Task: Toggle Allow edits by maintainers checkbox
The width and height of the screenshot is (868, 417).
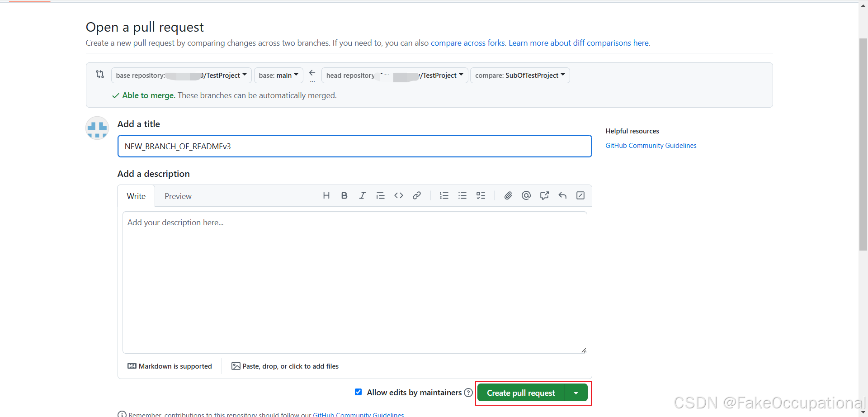Action: click(359, 392)
